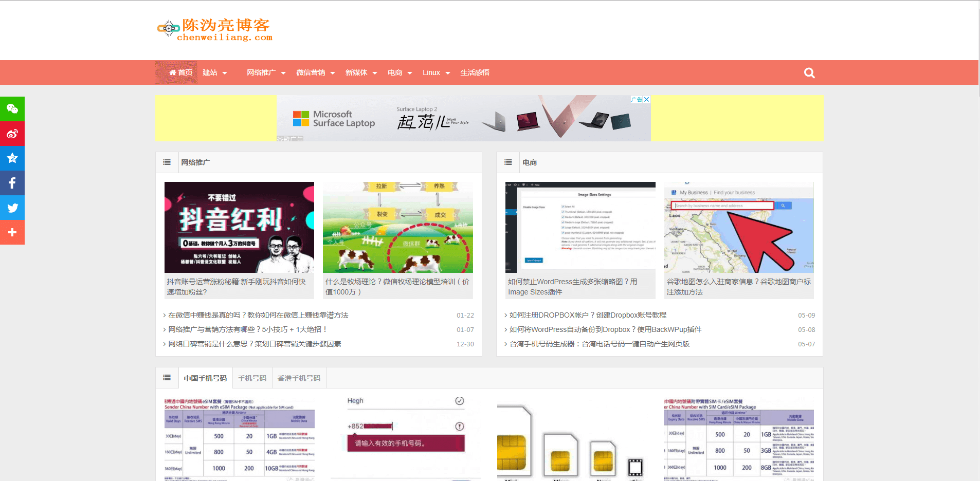Open the WeChat share icon in sidebar

[12, 109]
